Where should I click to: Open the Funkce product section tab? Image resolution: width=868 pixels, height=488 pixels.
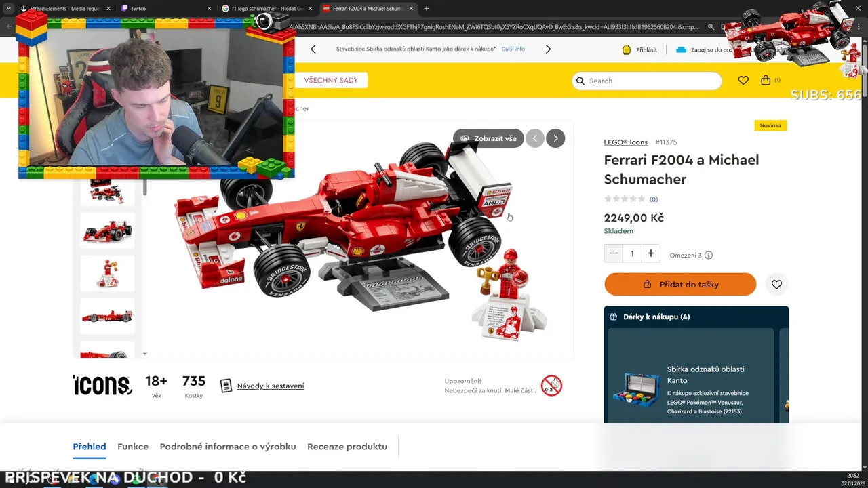[x=133, y=447]
